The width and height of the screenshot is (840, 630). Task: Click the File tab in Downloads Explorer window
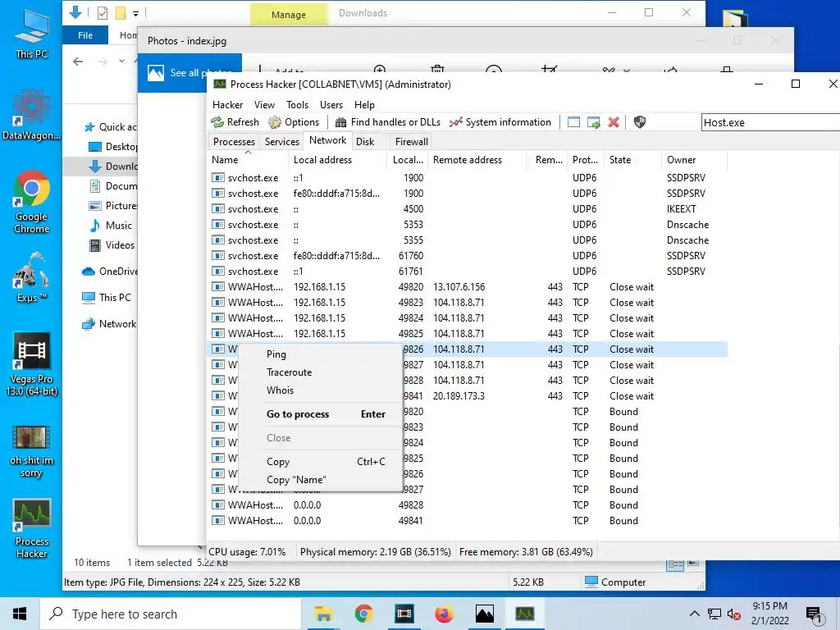coord(85,35)
